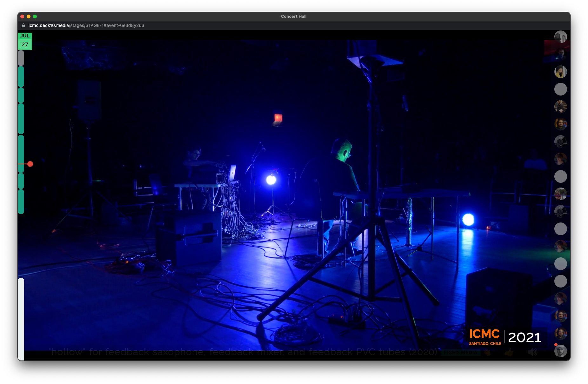
Task: Open the attendee avatar wearing a yellow jacket
Action: click(x=560, y=72)
